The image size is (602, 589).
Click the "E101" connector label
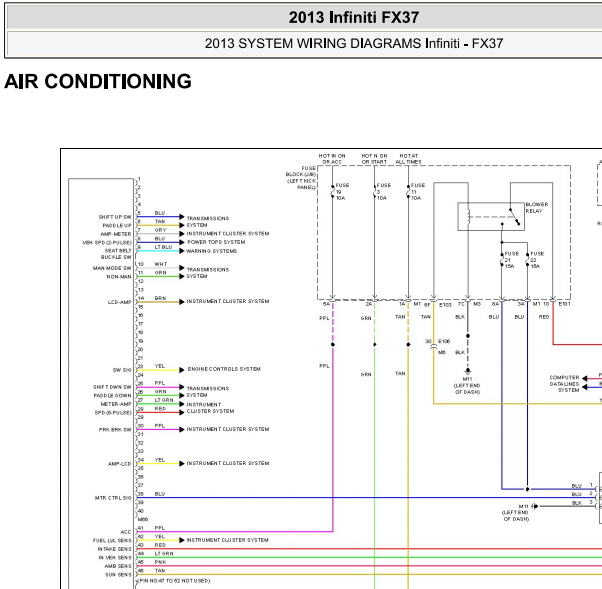pyautogui.click(x=564, y=304)
